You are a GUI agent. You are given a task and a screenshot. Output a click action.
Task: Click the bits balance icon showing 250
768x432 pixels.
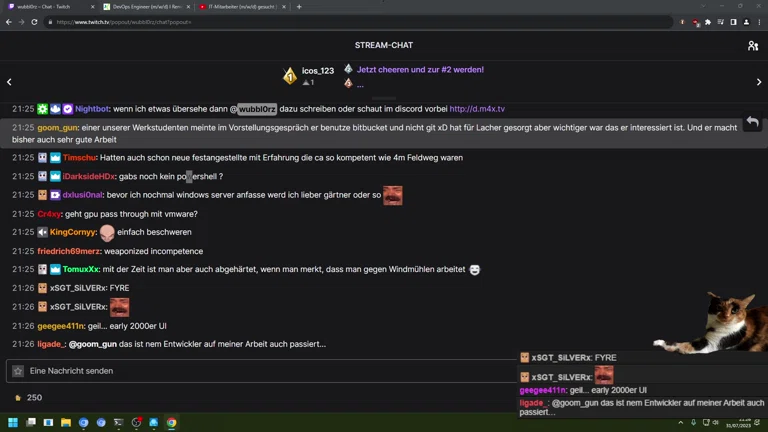tap(18, 398)
